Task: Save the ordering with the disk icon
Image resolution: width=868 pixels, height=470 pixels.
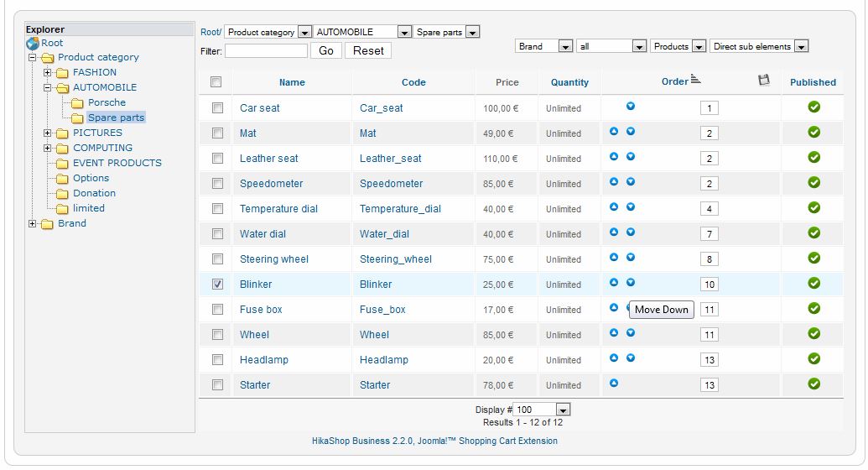Action: [764, 81]
